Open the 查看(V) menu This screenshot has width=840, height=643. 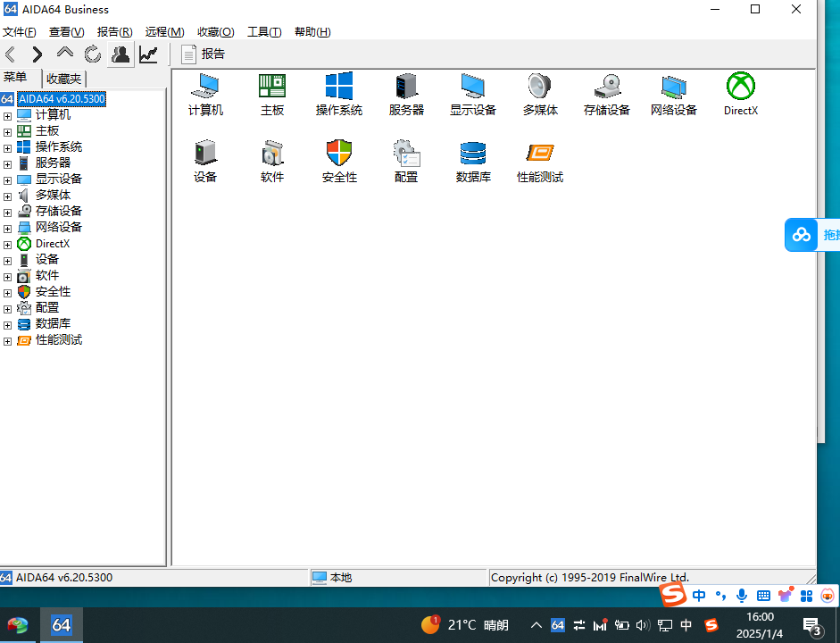[66, 32]
